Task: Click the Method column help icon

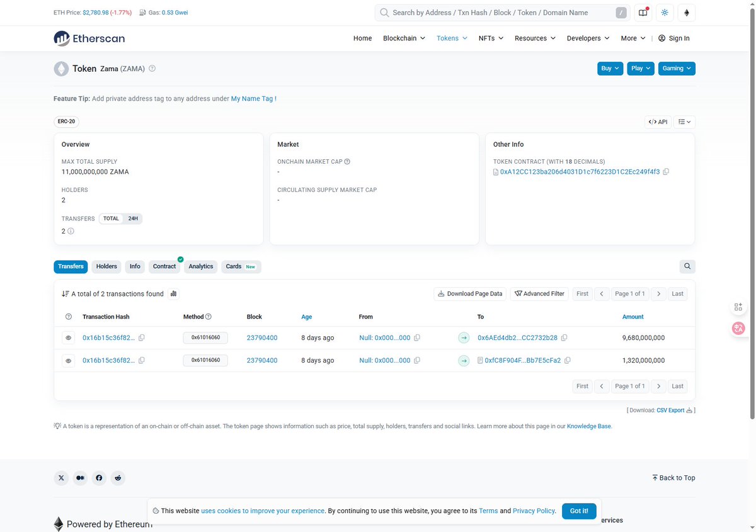Action: tap(209, 317)
